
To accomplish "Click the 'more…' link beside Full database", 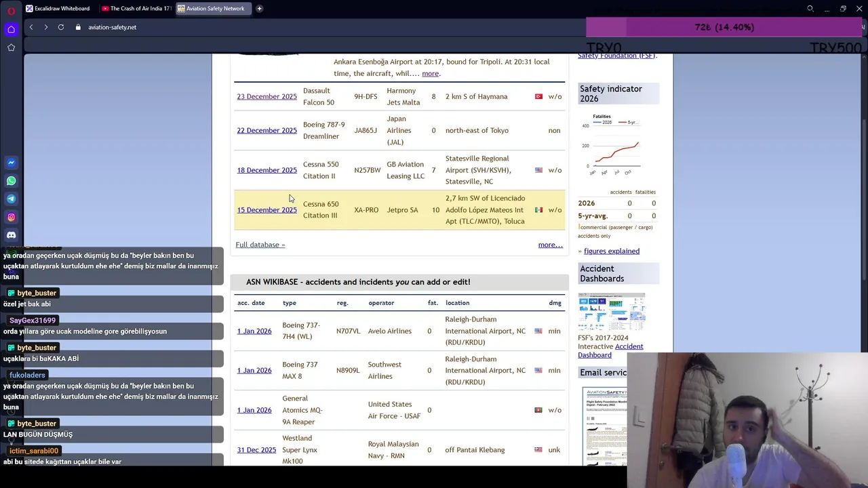I will (550, 245).
